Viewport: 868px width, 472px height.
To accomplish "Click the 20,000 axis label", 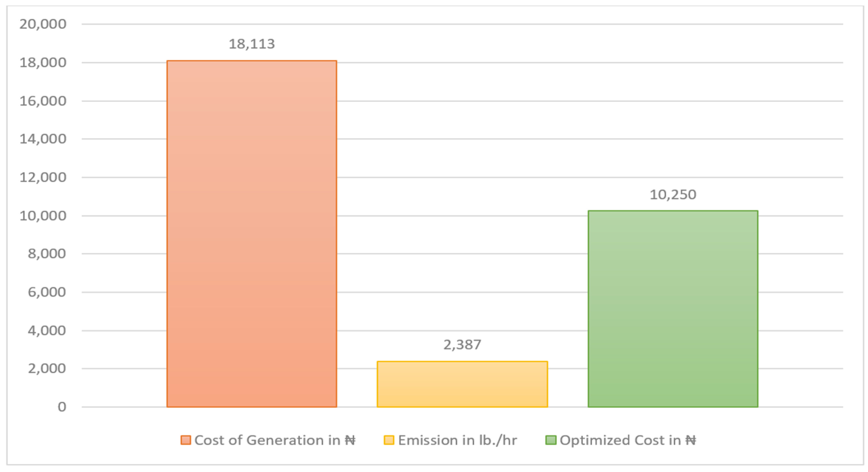I will [x=43, y=24].
